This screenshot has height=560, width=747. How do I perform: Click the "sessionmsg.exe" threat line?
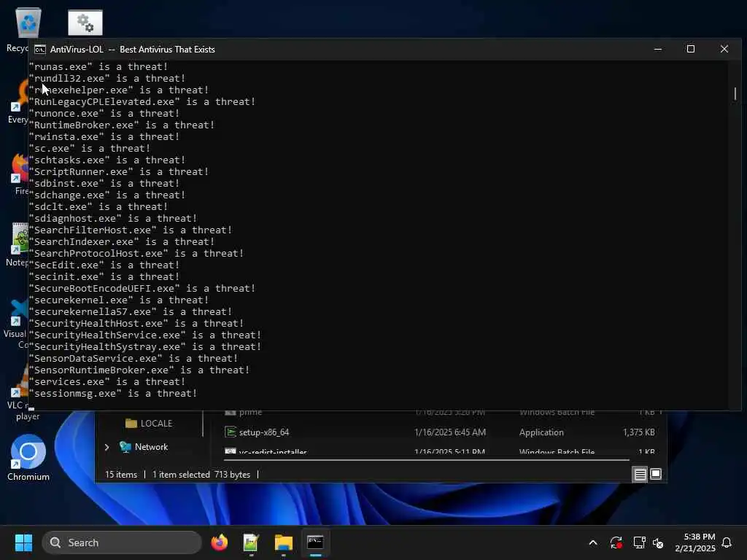(x=113, y=393)
